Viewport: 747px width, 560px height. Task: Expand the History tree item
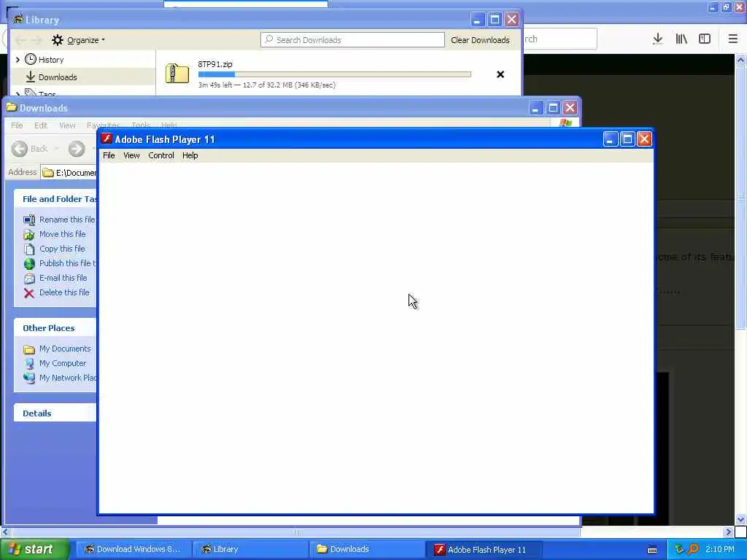coord(18,60)
